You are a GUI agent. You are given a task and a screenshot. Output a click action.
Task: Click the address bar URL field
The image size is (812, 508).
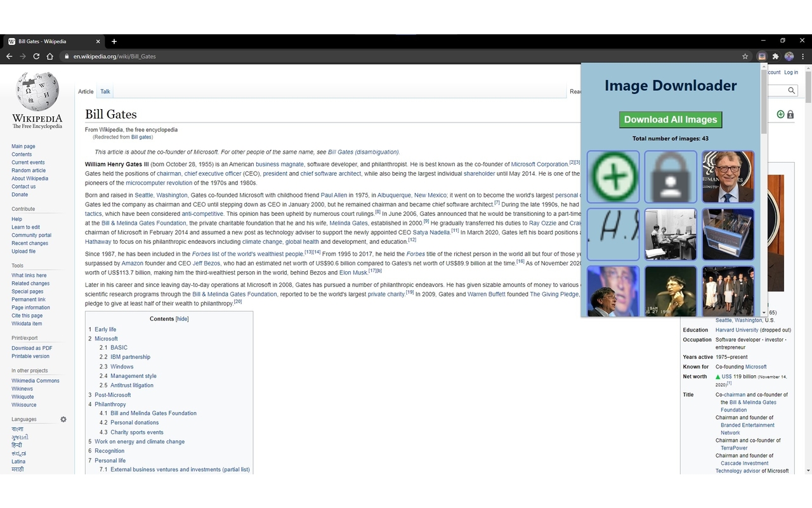(x=400, y=57)
